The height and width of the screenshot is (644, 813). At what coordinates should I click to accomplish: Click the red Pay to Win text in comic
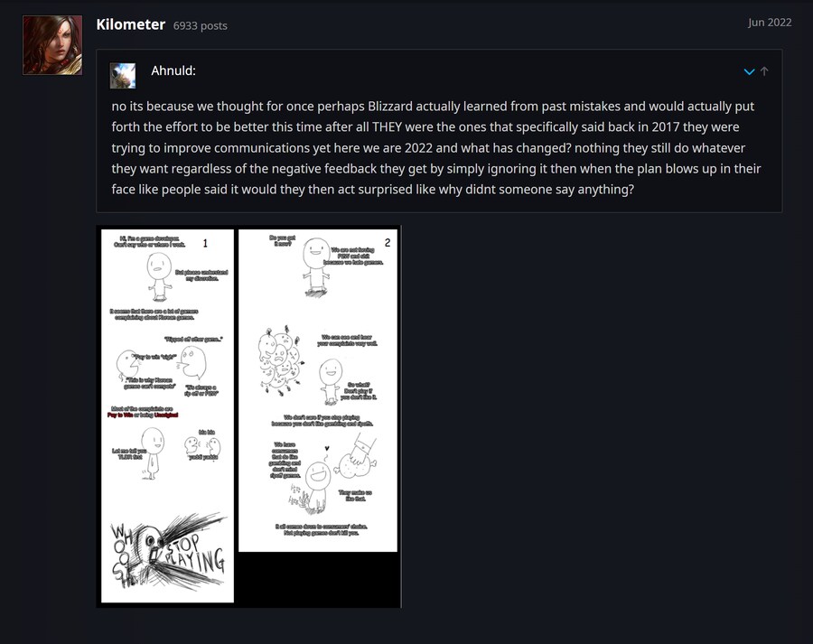coord(121,415)
